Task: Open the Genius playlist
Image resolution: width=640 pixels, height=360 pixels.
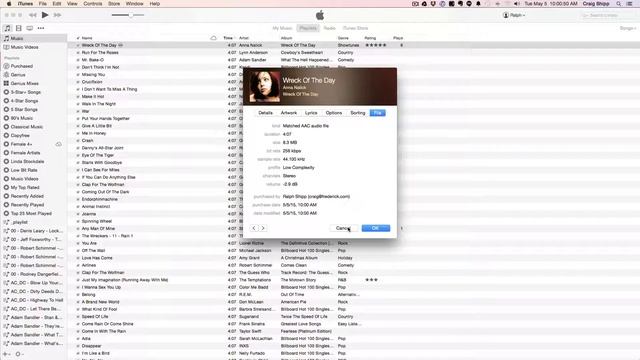Action: click(18, 75)
